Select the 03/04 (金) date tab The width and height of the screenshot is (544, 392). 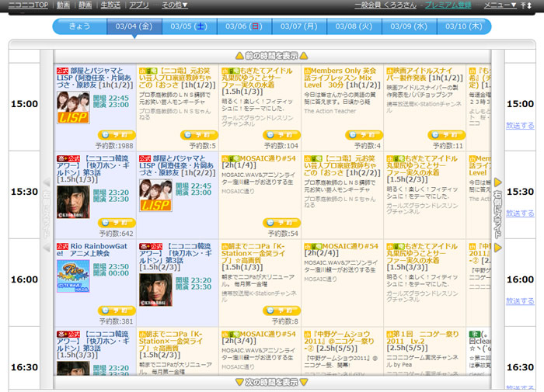134,26
